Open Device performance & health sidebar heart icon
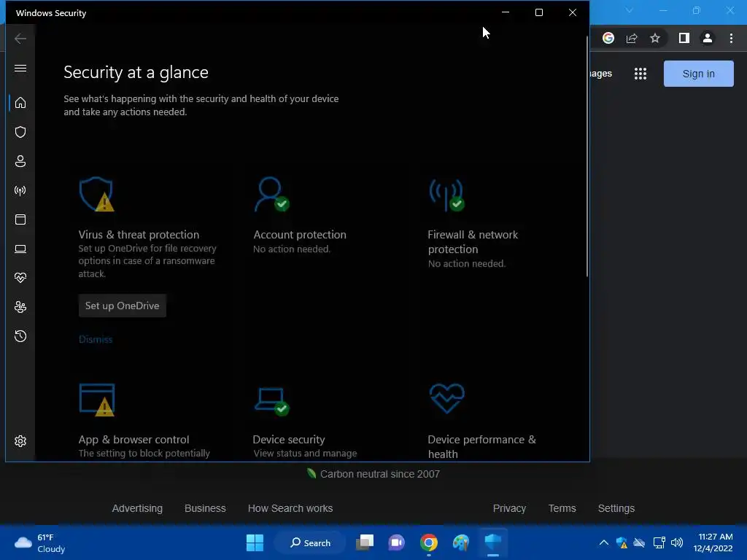 [20, 278]
